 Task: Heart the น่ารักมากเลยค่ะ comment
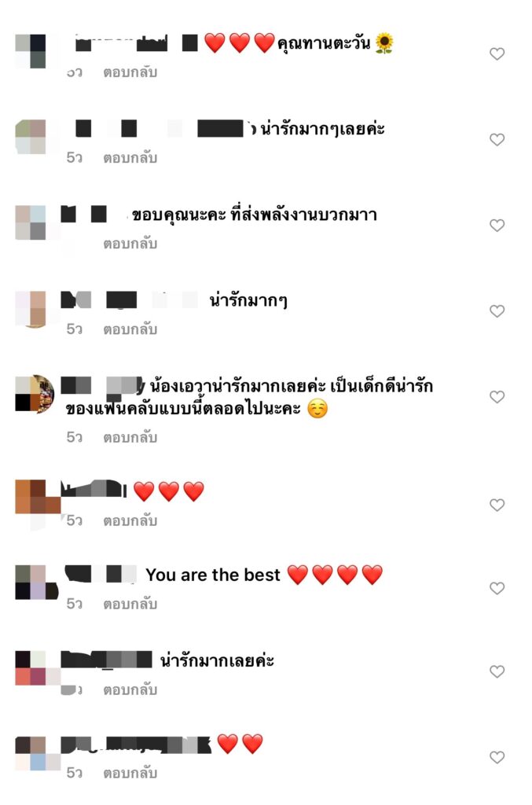pyautogui.click(x=497, y=671)
